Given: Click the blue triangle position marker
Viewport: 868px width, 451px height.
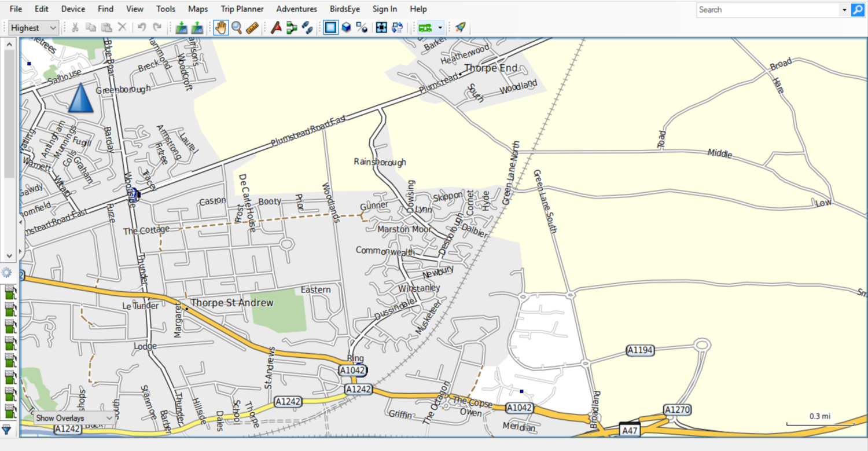Looking at the screenshot, I should pos(80,97).
